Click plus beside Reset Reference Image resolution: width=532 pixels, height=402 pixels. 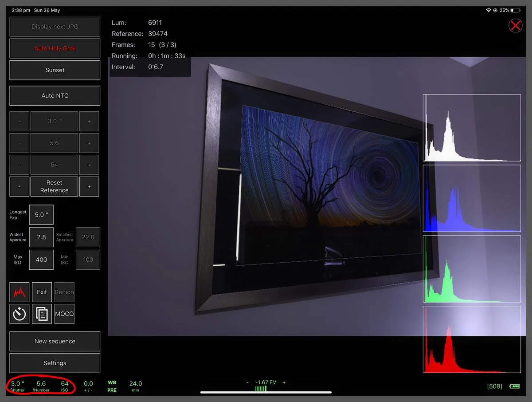pyautogui.click(x=89, y=186)
